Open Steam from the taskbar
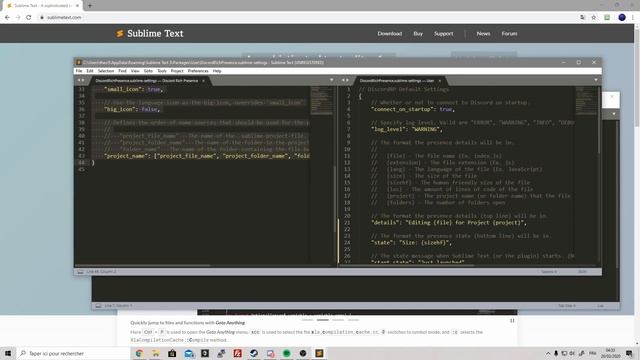 254,353
